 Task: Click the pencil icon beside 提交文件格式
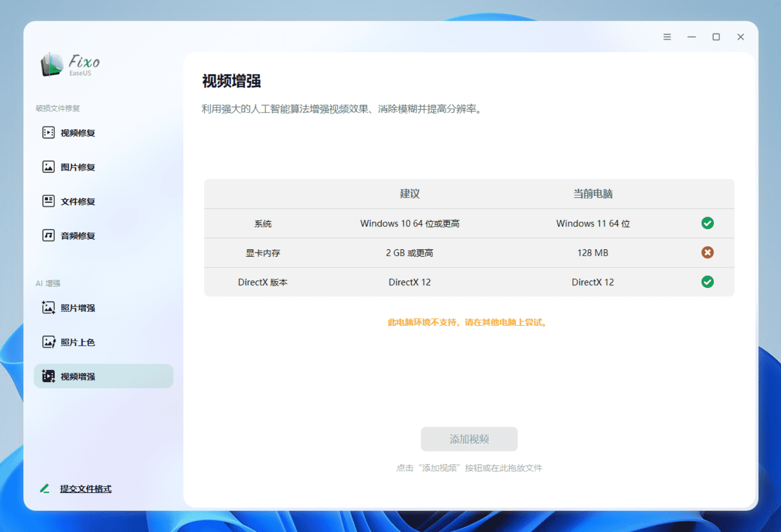coord(44,488)
